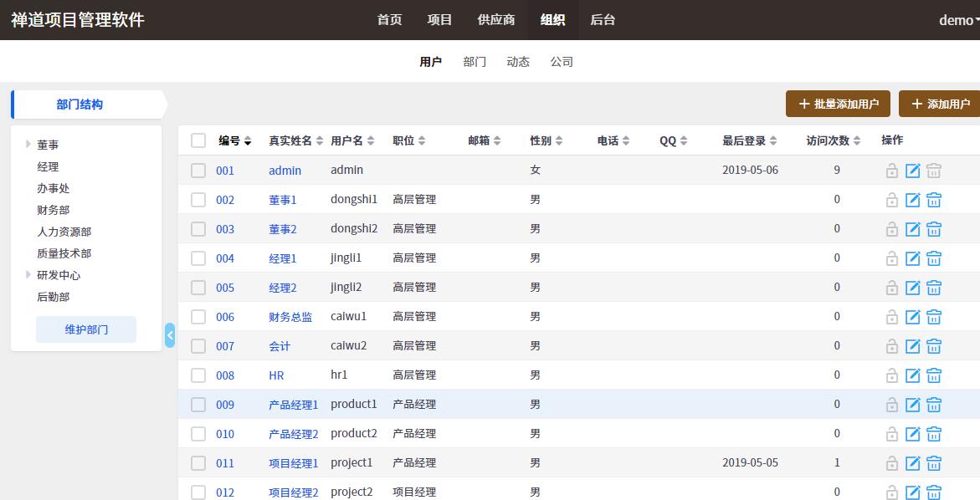Screen dimensions: 980x500
Task: Click the 维护部门 button
Action: 86,329
